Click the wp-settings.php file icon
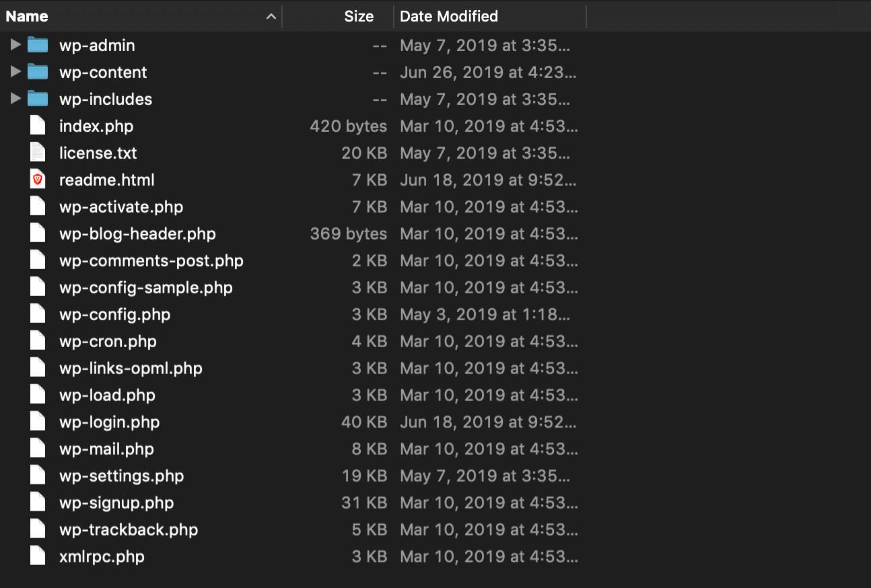Viewport: 871px width, 588px height. click(x=37, y=476)
